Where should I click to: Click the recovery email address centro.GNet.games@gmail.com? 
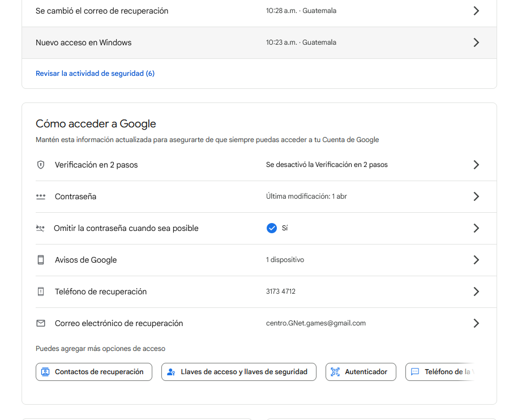pos(315,323)
